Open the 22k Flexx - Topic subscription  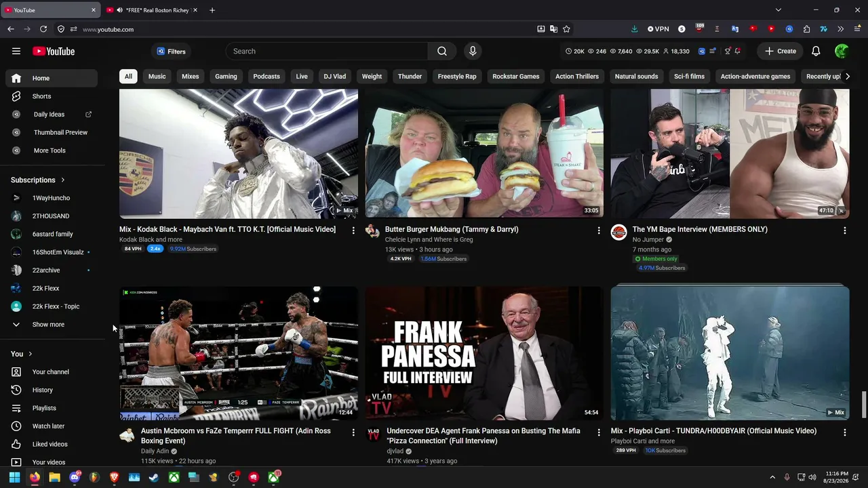[52, 306]
